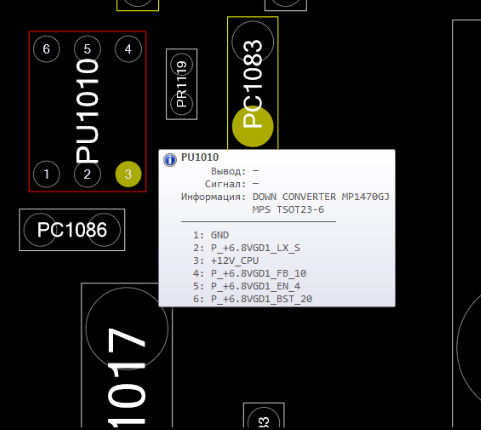Click pin 6 of PU1010
The width and height of the screenshot is (481, 430).
point(47,49)
